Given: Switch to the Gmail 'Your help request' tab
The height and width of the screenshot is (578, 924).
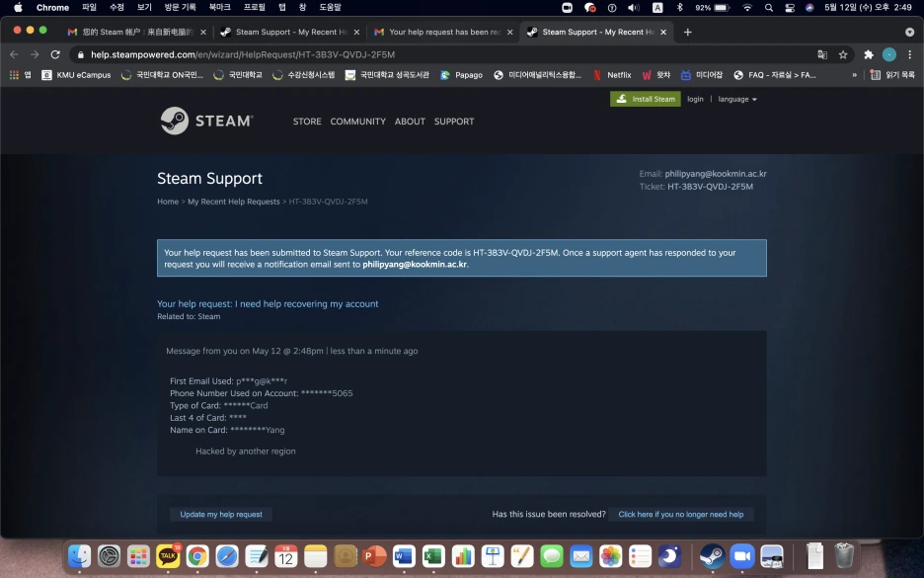Looking at the screenshot, I should pos(445,32).
